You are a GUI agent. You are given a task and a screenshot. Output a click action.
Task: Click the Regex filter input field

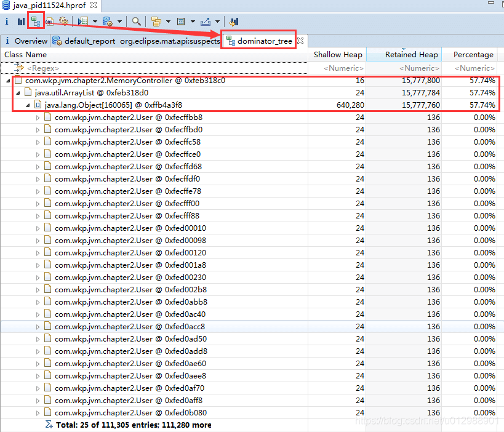point(154,68)
